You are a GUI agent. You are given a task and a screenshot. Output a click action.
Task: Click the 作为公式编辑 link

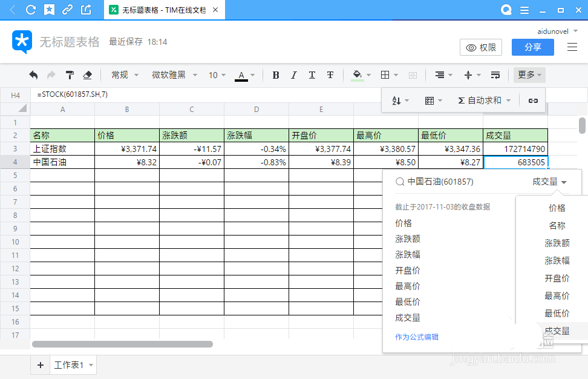[x=417, y=337]
